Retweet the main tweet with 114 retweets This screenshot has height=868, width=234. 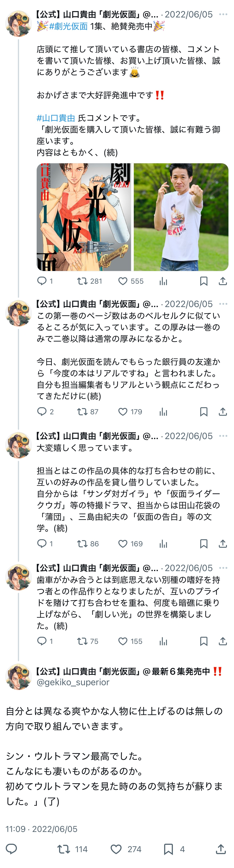pos(64,849)
